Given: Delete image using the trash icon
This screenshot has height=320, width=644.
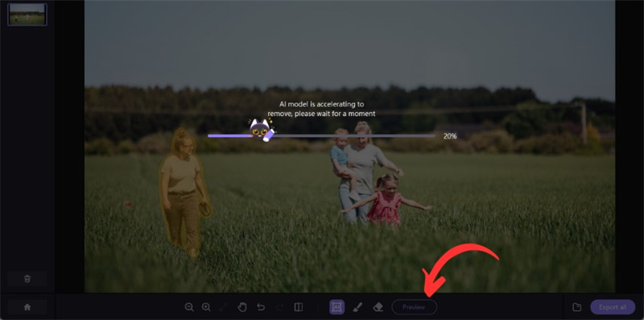Looking at the screenshot, I should (x=27, y=279).
